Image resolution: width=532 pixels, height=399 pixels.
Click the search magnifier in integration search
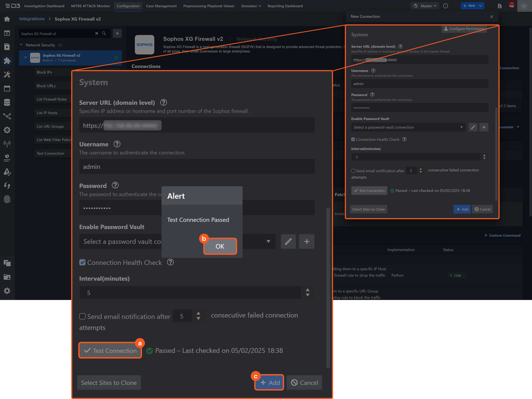(x=104, y=33)
